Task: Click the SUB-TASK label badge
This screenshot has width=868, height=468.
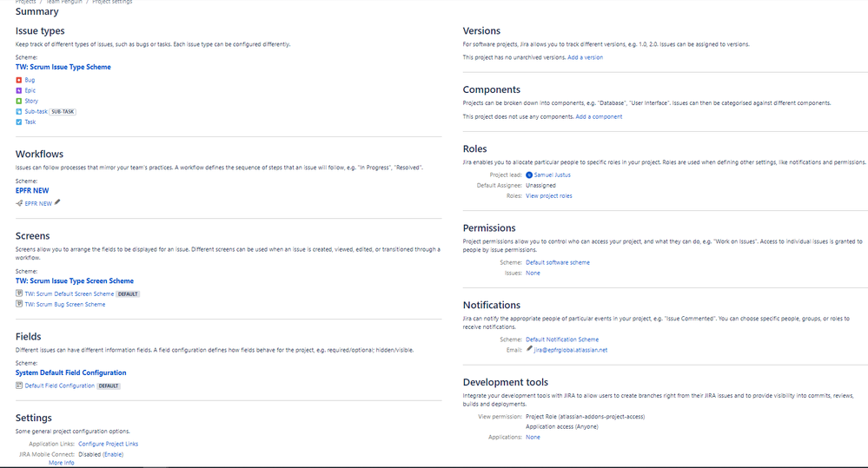Action: click(63, 112)
